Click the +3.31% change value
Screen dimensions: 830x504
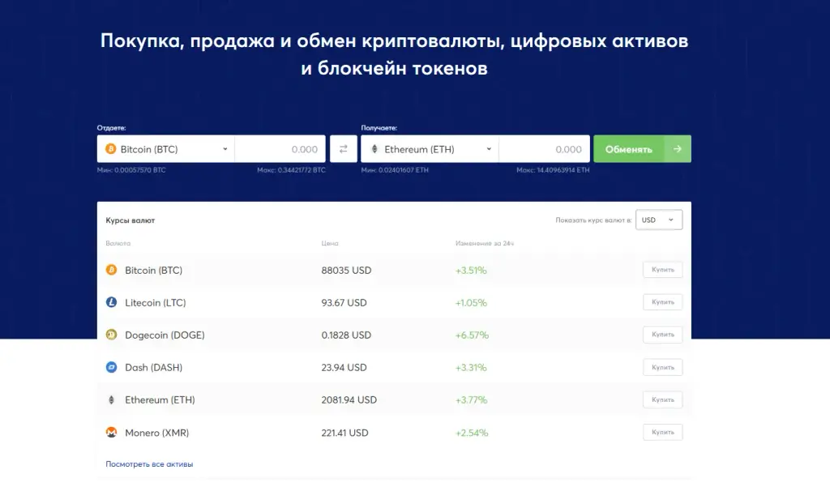click(471, 367)
